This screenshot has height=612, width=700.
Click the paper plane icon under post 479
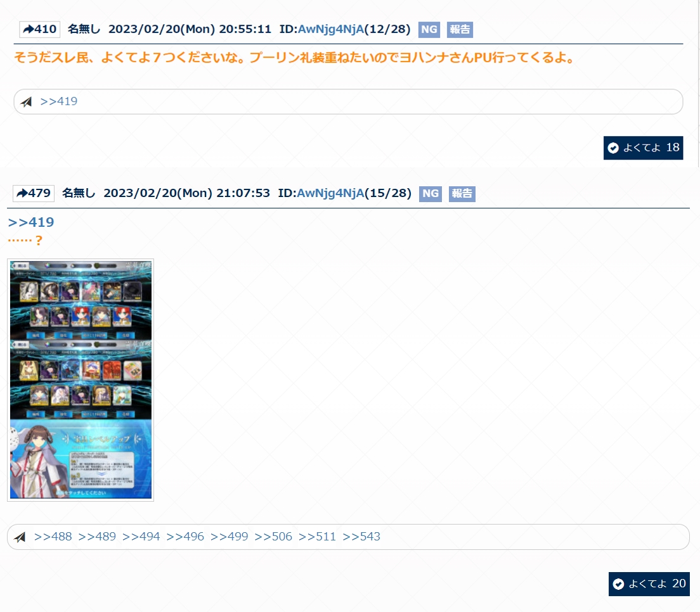click(20, 537)
